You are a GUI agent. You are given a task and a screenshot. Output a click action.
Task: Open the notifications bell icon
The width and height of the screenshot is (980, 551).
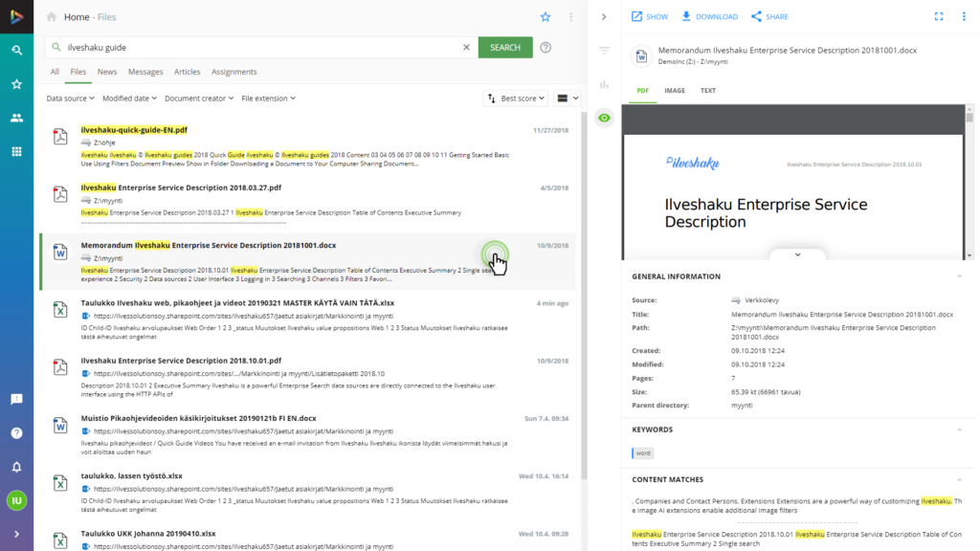(17, 467)
